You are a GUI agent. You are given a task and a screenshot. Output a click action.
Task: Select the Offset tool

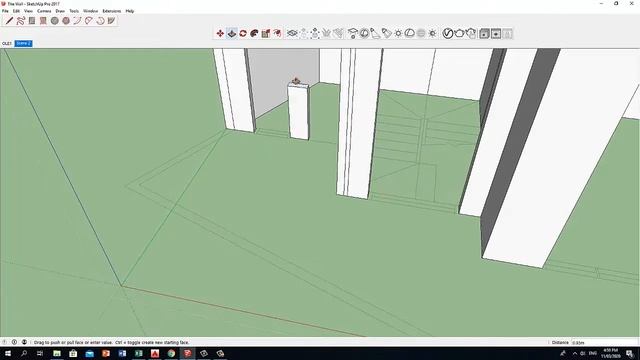click(x=278, y=33)
